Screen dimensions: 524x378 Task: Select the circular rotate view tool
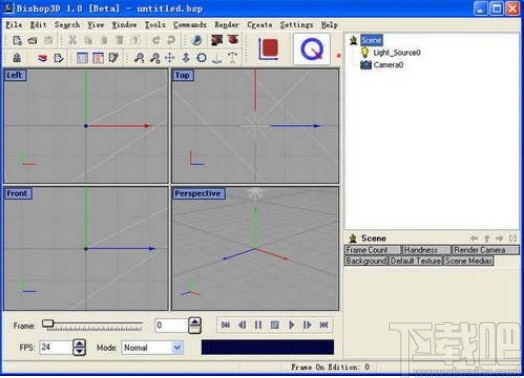(x=201, y=58)
